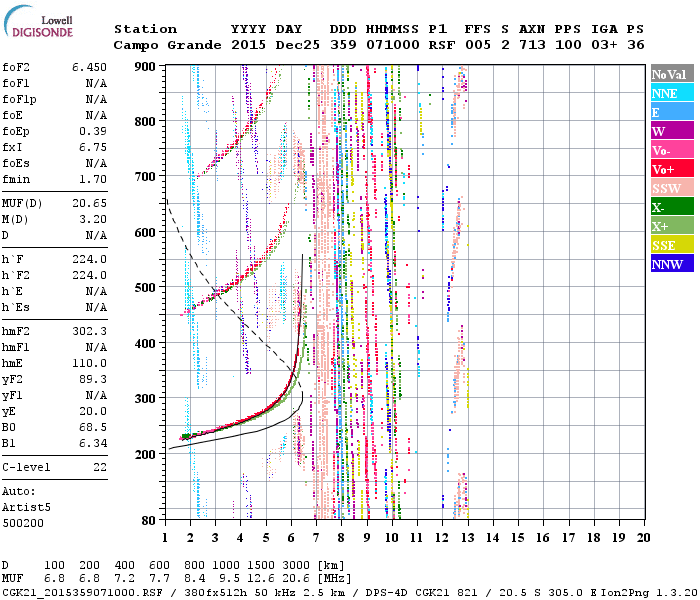Click the C-level value 22

click(x=100, y=467)
